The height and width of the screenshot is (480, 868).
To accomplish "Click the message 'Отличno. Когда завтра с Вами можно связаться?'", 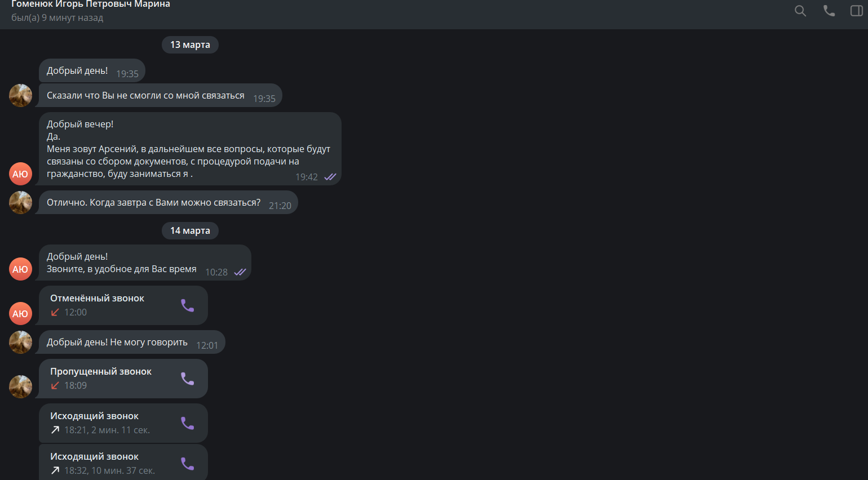I will click(168, 202).
